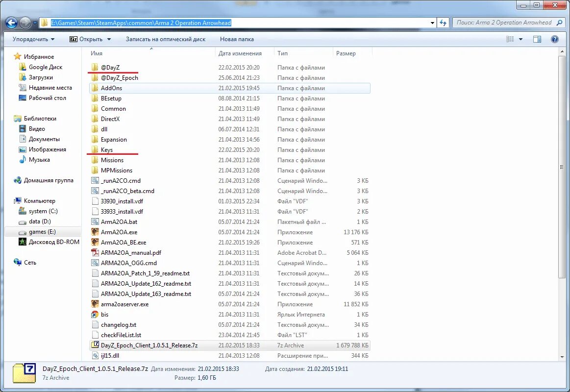Image resolution: width=570 pixels, height=392 pixels.
Task: Choose Записать на оптический диск
Action: click(165, 39)
